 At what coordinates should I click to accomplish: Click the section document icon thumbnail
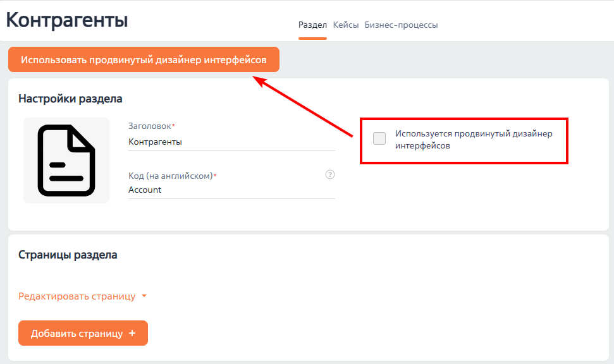(x=66, y=160)
